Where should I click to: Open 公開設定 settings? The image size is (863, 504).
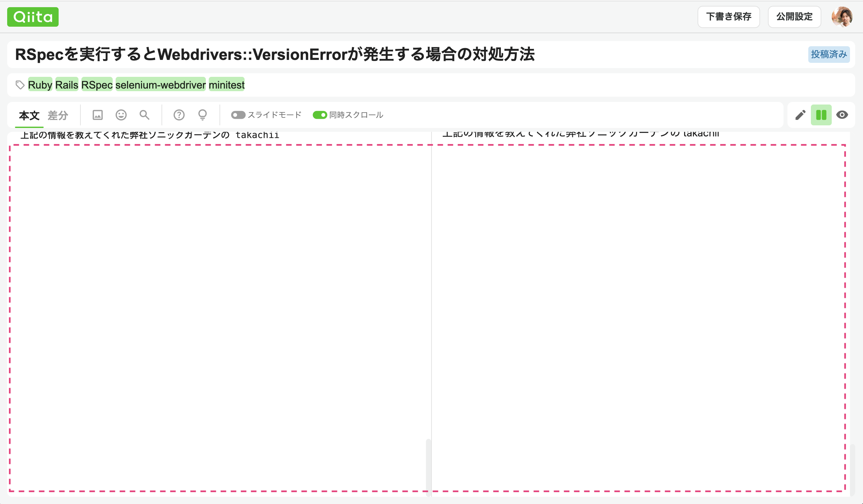[x=794, y=17]
